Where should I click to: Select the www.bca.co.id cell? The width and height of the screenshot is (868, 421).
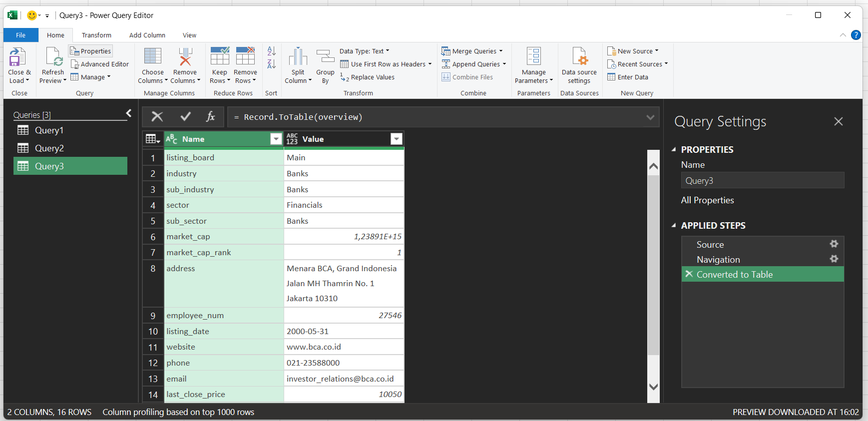pos(344,347)
